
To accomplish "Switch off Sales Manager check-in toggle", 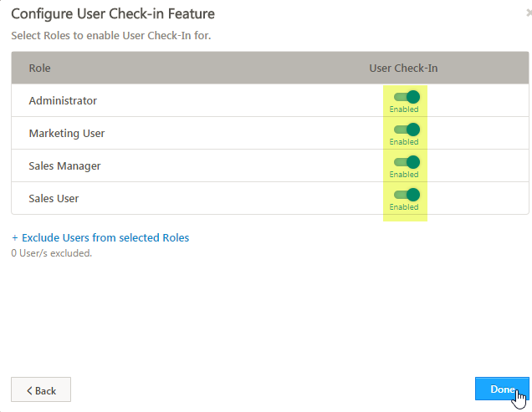I will [x=407, y=162].
